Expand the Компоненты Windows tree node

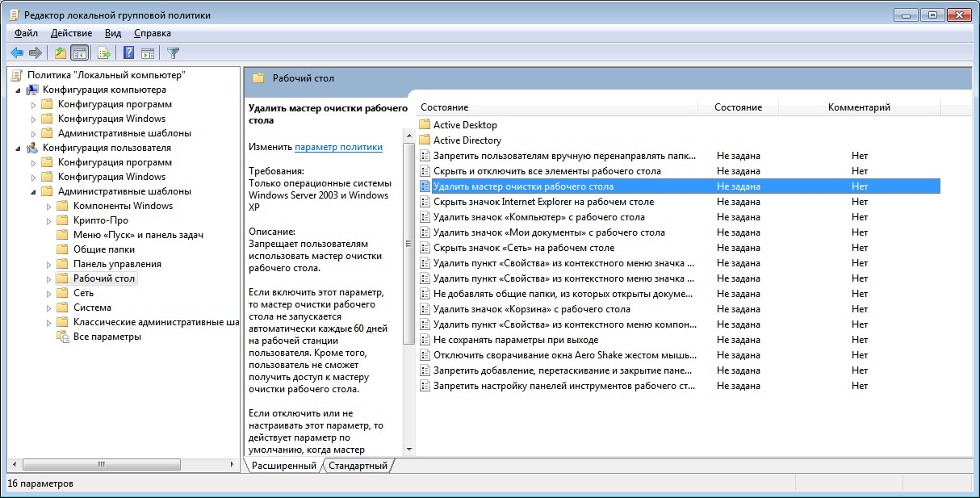[x=49, y=206]
